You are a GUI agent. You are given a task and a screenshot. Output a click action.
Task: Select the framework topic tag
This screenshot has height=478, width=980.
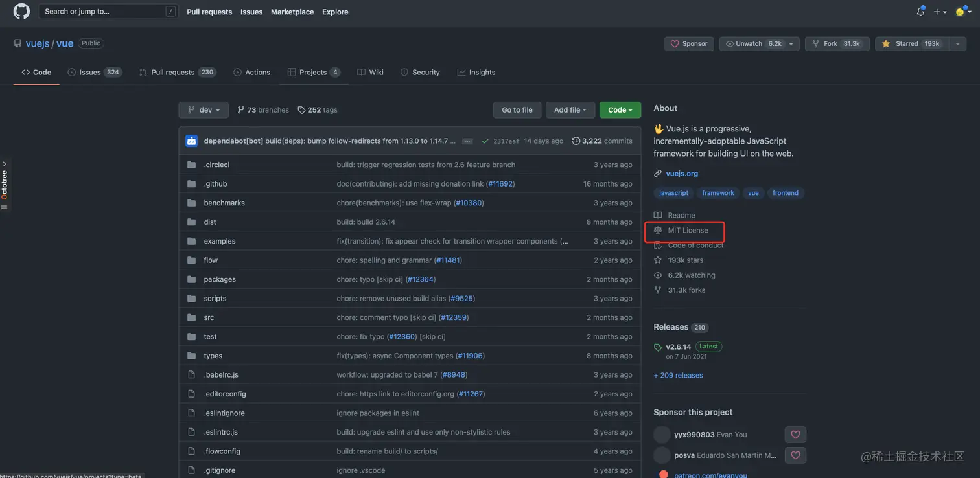click(718, 193)
